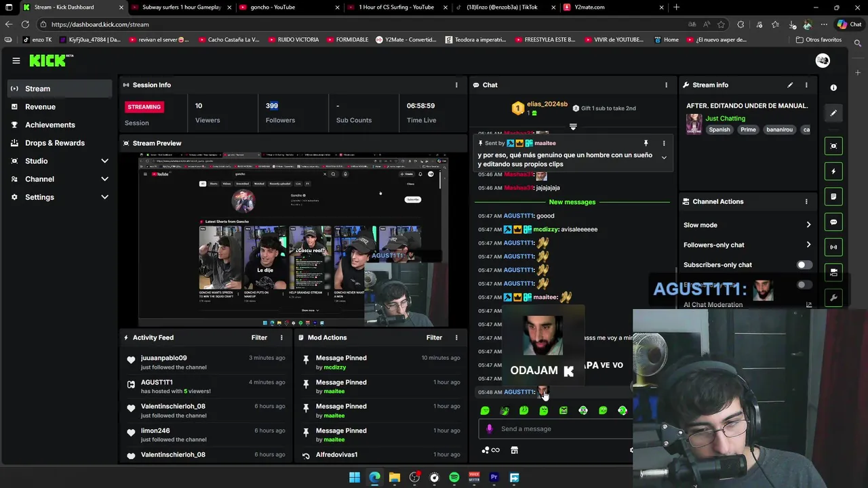This screenshot has width=868, height=488.
Task: Expand Settings sidebar section
Action: [104, 197]
